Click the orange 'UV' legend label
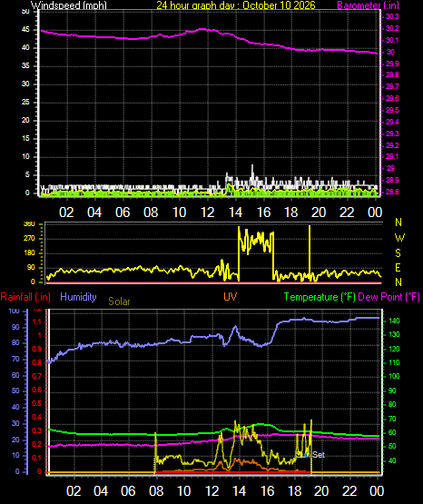This screenshot has width=423, height=504. click(x=231, y=297)
